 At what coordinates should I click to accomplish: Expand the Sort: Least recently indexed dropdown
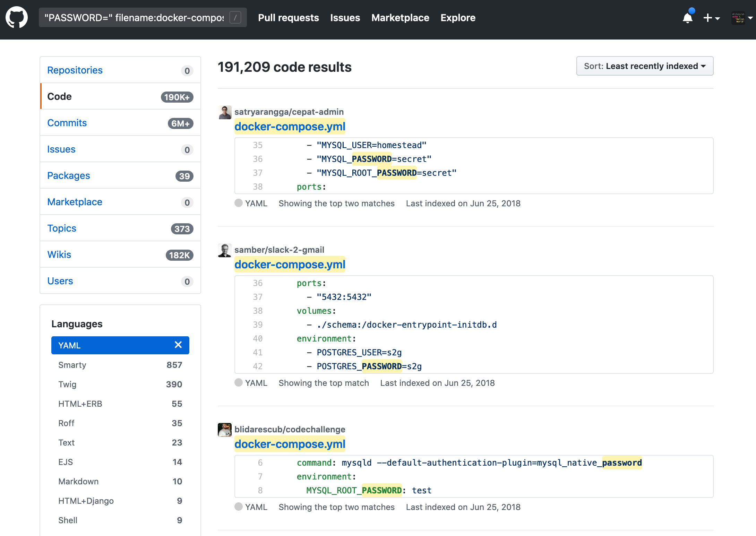coord(645,66)
